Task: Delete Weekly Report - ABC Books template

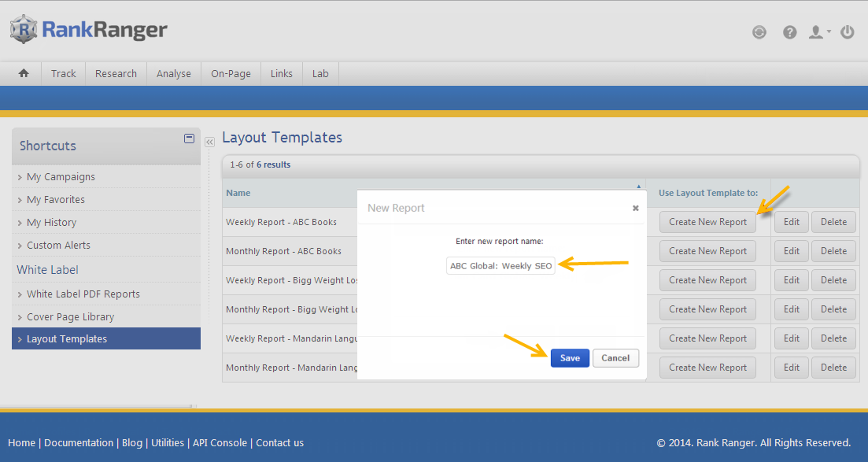Action: tap(833, 222)
